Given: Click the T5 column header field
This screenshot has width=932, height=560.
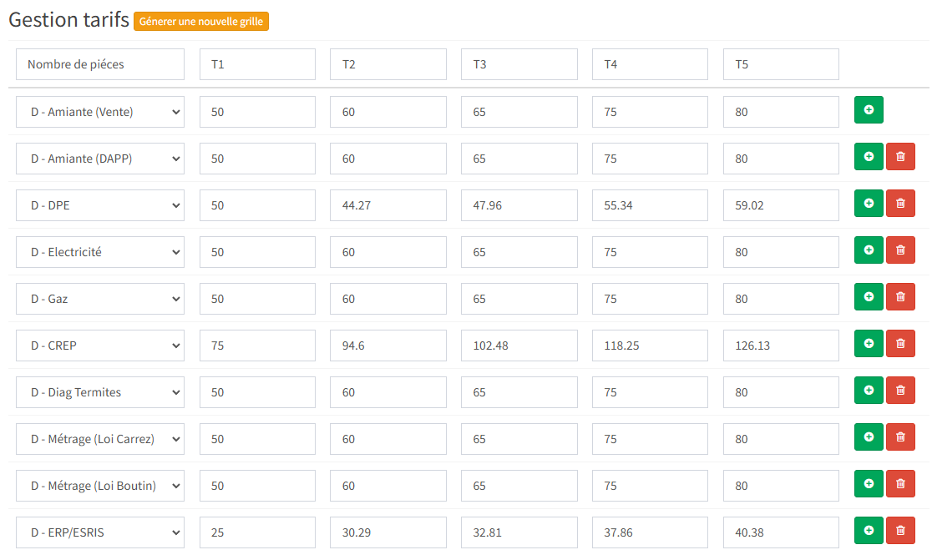Looking at the screenshot, I should (781, 64).
